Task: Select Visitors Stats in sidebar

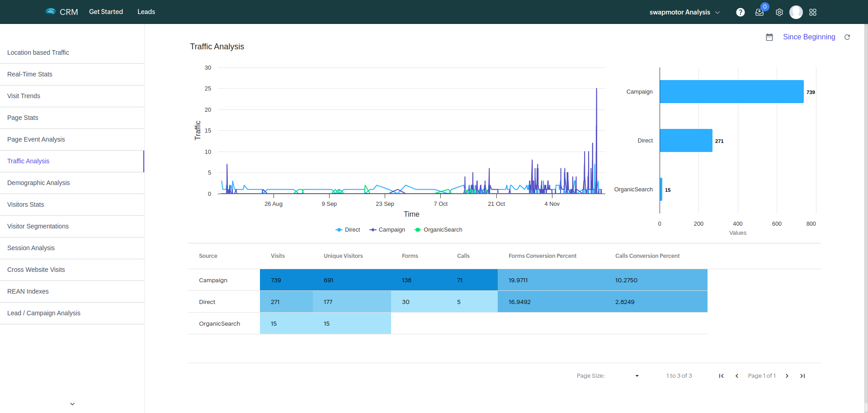Action: (x=72, y=205)
